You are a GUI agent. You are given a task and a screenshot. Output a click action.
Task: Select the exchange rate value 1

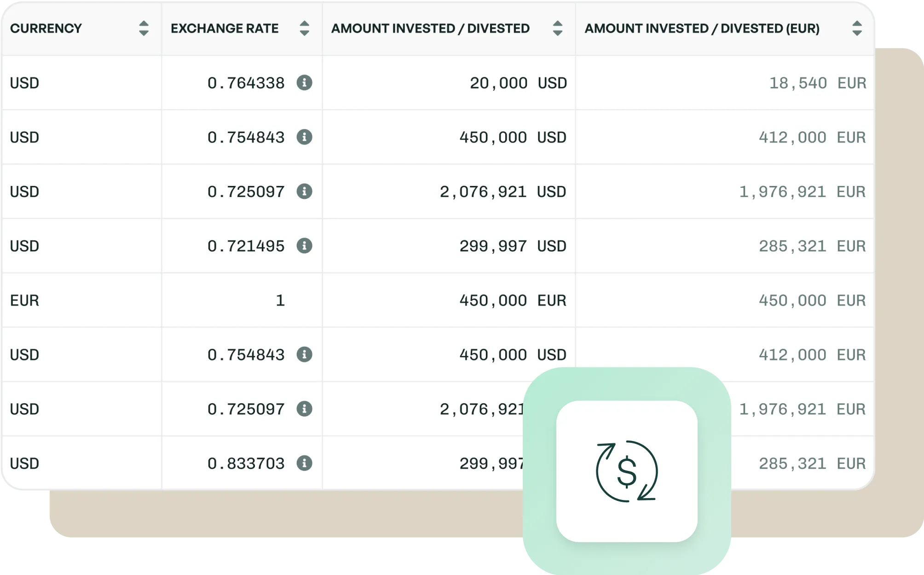(280, 301)
